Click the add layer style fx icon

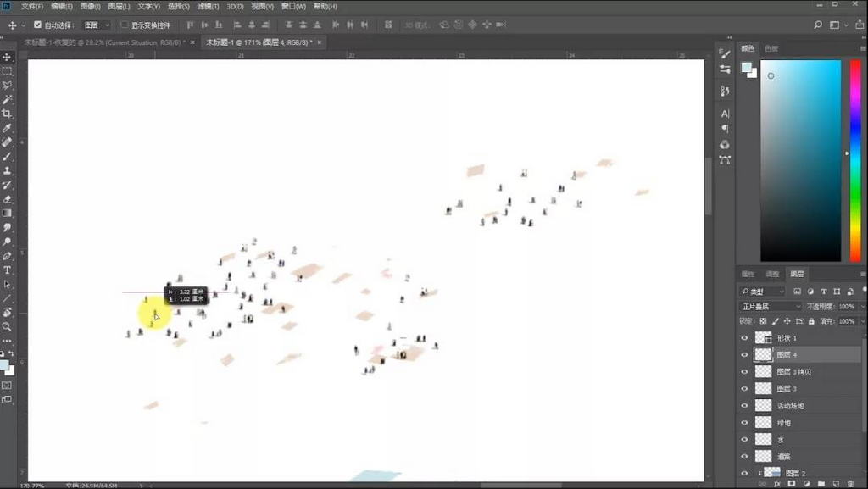click(x=776, y=483)
